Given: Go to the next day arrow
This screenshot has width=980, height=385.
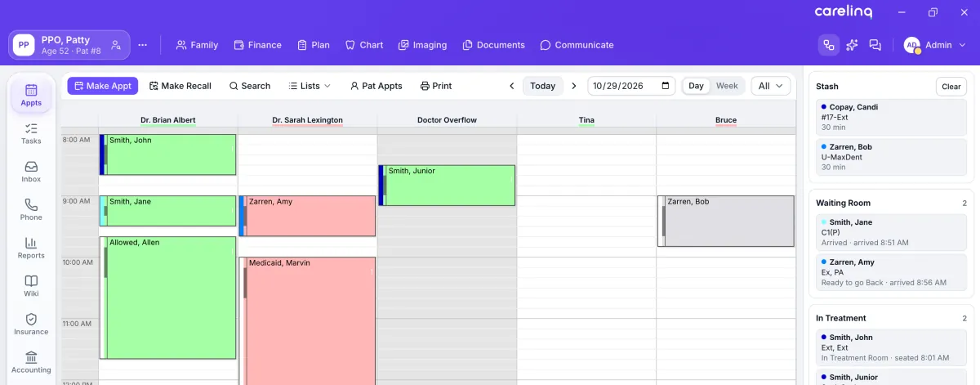Looking at the screenshot, I should pos(574,86).
